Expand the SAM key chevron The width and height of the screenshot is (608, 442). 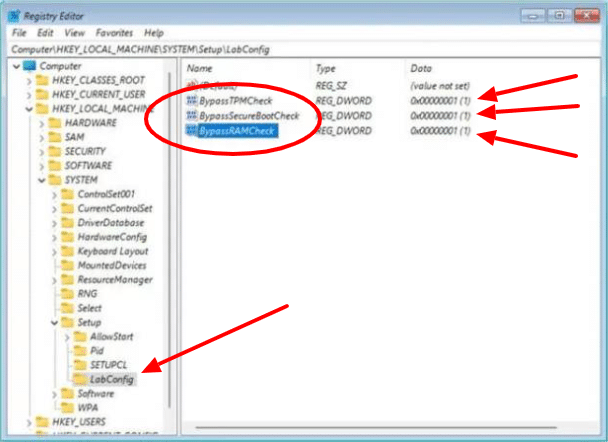click(42, 138)
